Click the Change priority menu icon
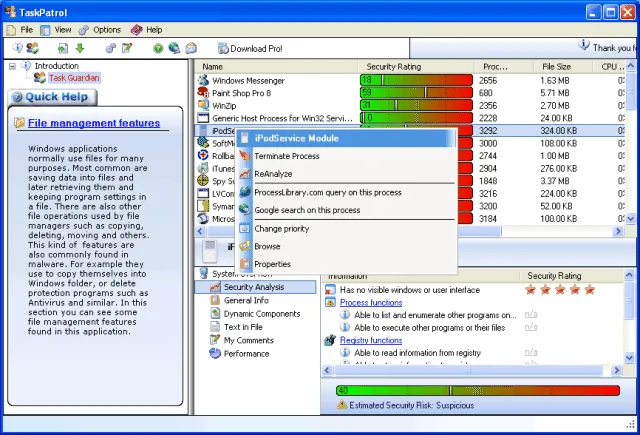The width and height of the screenshot is (640, 435). click(244, 229)
